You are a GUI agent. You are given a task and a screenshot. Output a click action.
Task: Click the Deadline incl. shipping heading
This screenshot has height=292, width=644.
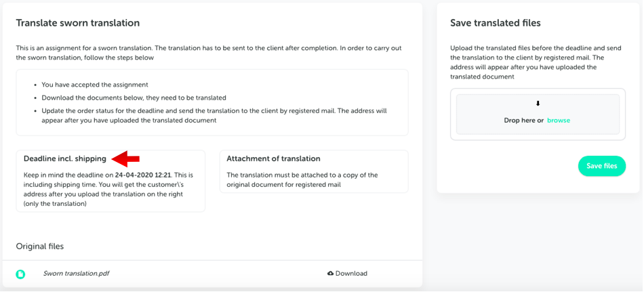tap(65, 159)
